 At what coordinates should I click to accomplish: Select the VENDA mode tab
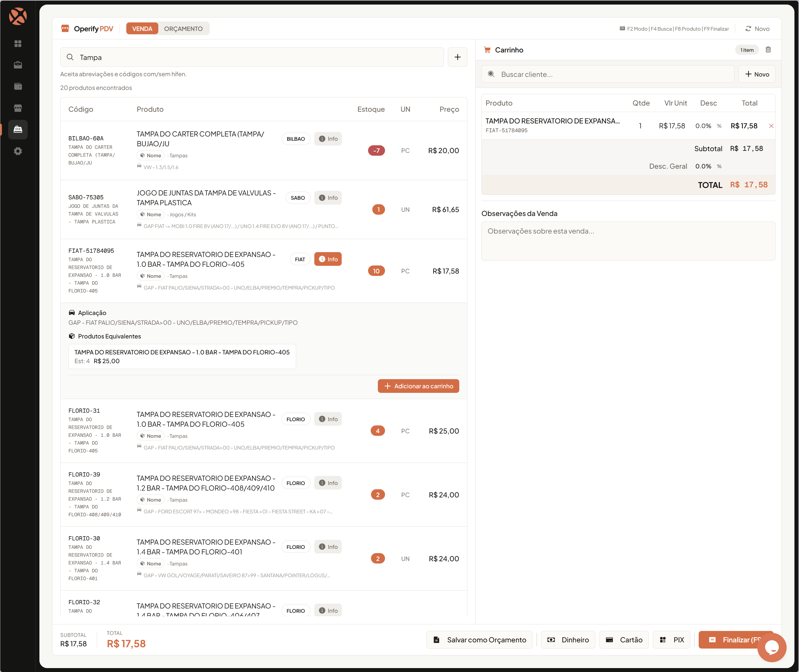pos(142,28)
